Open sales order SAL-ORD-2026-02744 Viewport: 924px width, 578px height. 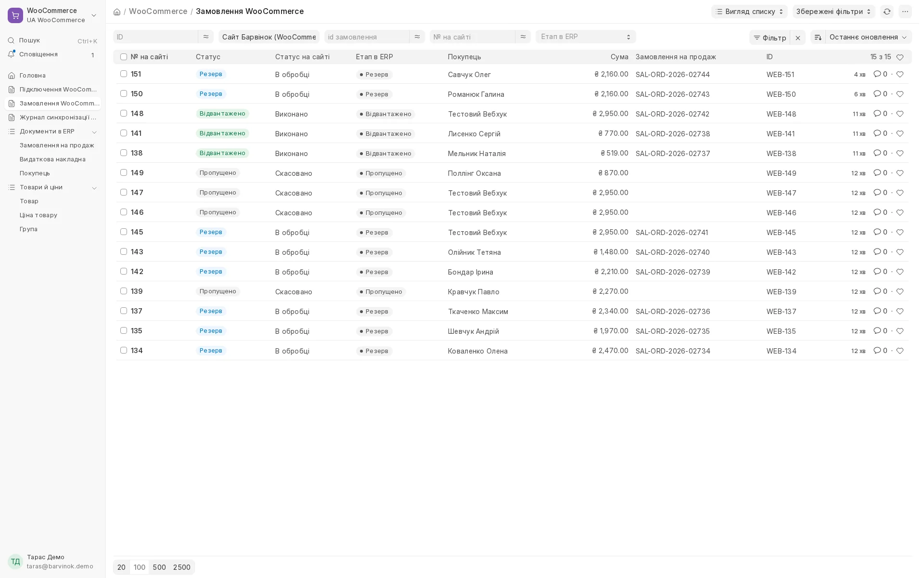tap(672, 75)
